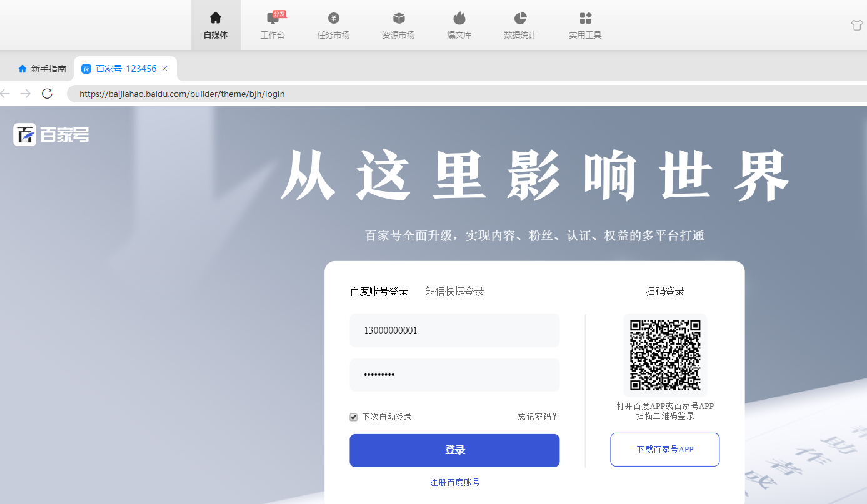867x504 pixels.
Task: Open 资源市场 cube icon
Action: point(398,18)
